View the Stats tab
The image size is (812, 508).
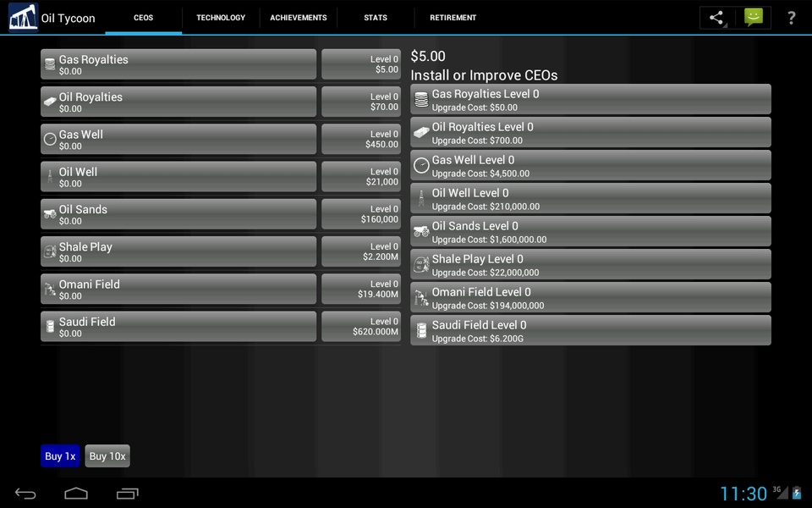(x=376, y=18)
